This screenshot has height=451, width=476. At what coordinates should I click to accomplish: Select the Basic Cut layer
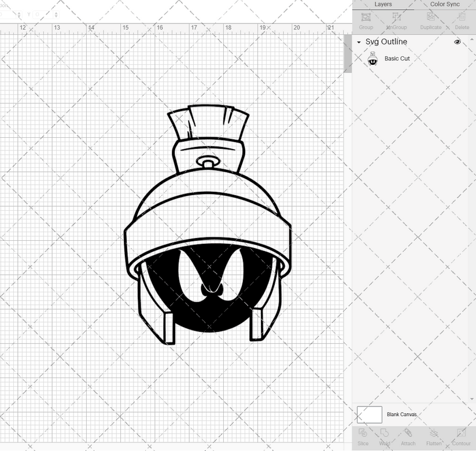pos(397,58)
